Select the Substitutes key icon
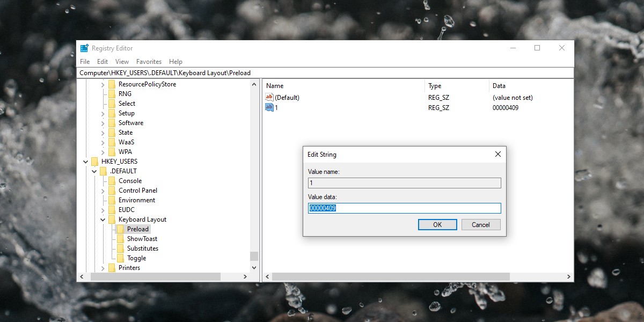This screenshot has height=322, width=644. [119, 248]
